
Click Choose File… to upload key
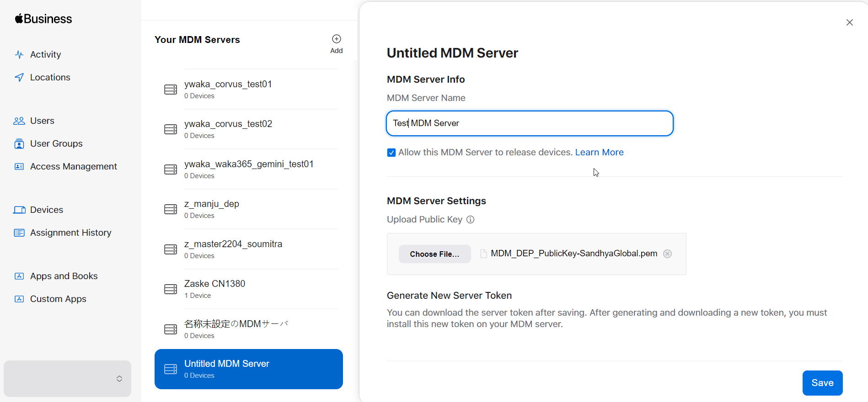[x=434, y=254]
